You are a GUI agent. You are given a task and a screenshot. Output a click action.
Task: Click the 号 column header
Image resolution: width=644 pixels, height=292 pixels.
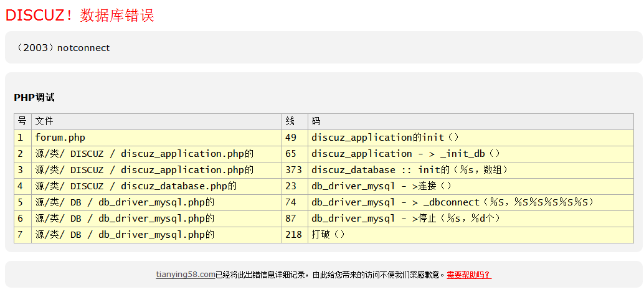point(22,121)
